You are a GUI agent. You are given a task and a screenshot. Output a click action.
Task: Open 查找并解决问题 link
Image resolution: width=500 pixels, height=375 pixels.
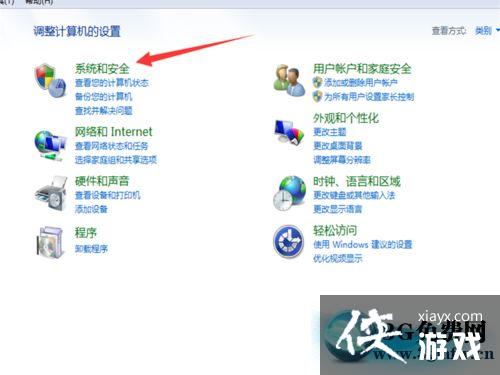point(104,111)
